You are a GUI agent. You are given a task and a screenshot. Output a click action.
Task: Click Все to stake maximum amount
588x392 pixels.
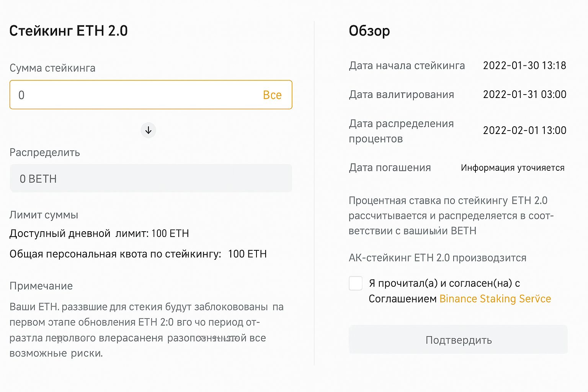tap(272, 95)
